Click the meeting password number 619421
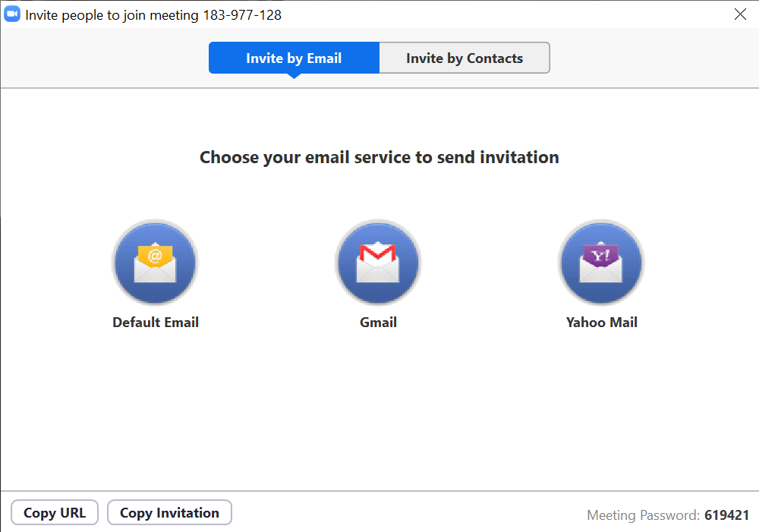Viewport: 759px width, 532px height. (x=726, y=515)
